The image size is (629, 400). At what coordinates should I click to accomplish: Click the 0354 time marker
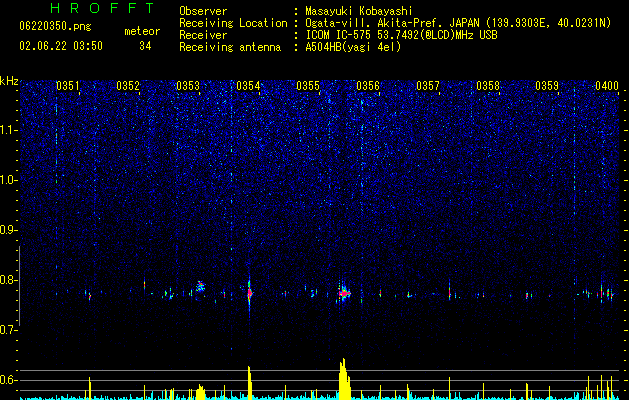248,85
